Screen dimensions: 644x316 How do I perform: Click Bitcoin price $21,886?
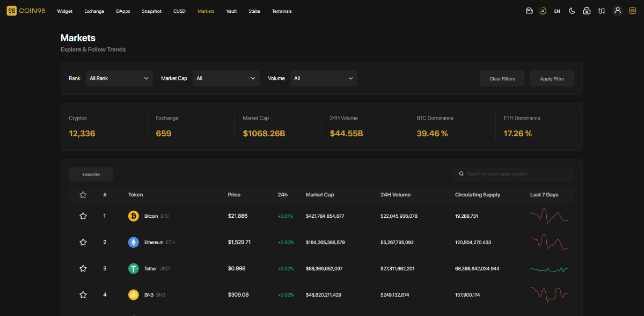[x=238, y=216]
